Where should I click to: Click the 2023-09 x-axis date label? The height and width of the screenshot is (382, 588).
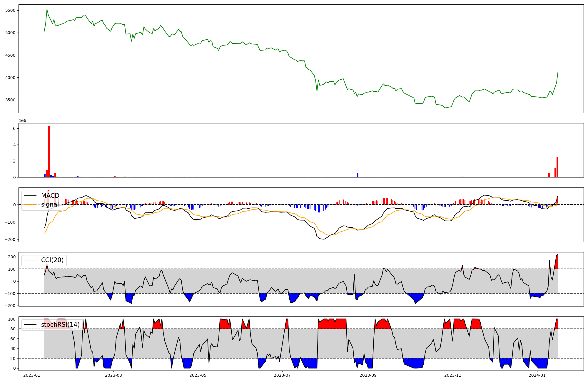click(x=368, y=375)
